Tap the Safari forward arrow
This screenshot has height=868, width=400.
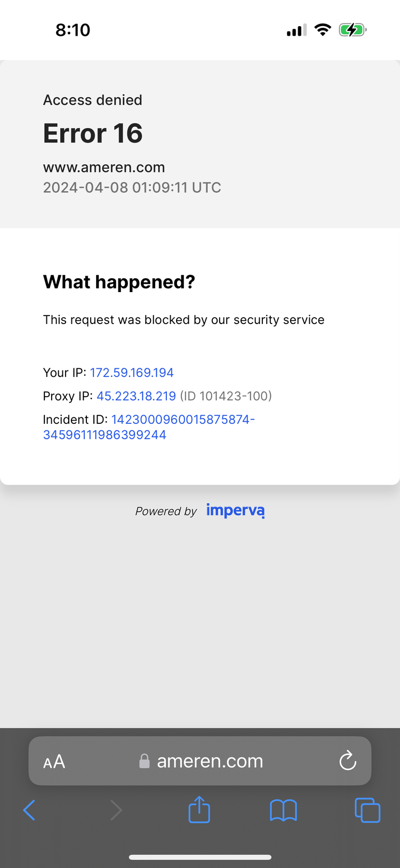(x=116, y=810)
